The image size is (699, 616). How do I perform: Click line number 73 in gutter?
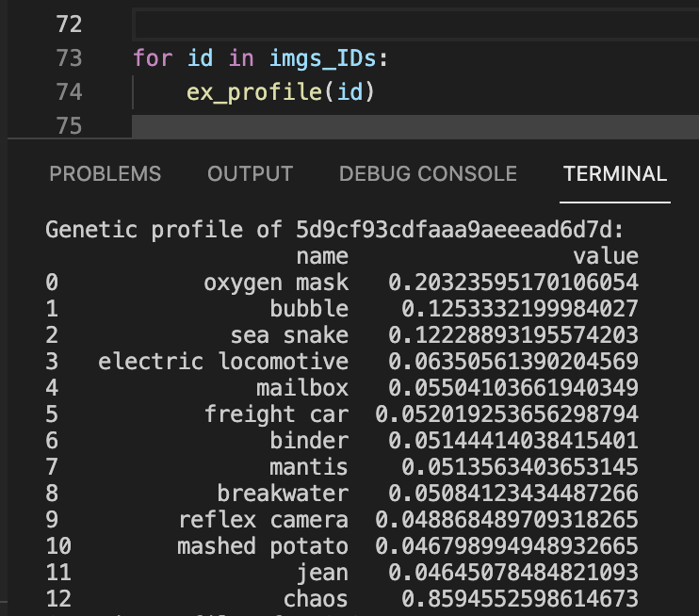69,58
